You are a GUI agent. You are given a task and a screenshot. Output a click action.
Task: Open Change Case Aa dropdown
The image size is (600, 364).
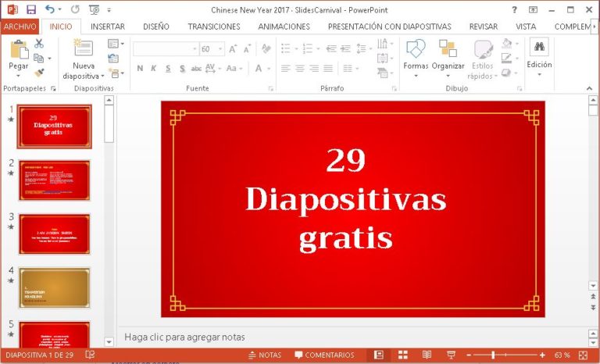coord(234,69)
